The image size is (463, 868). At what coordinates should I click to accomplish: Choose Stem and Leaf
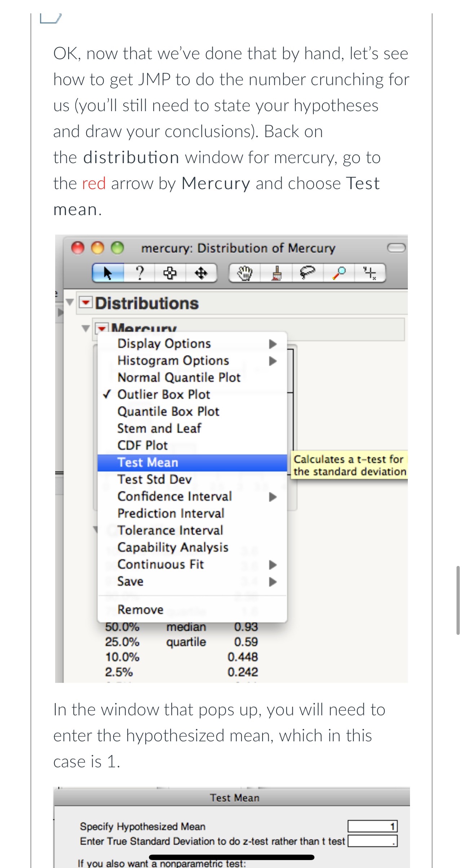[x=192, y=428]
